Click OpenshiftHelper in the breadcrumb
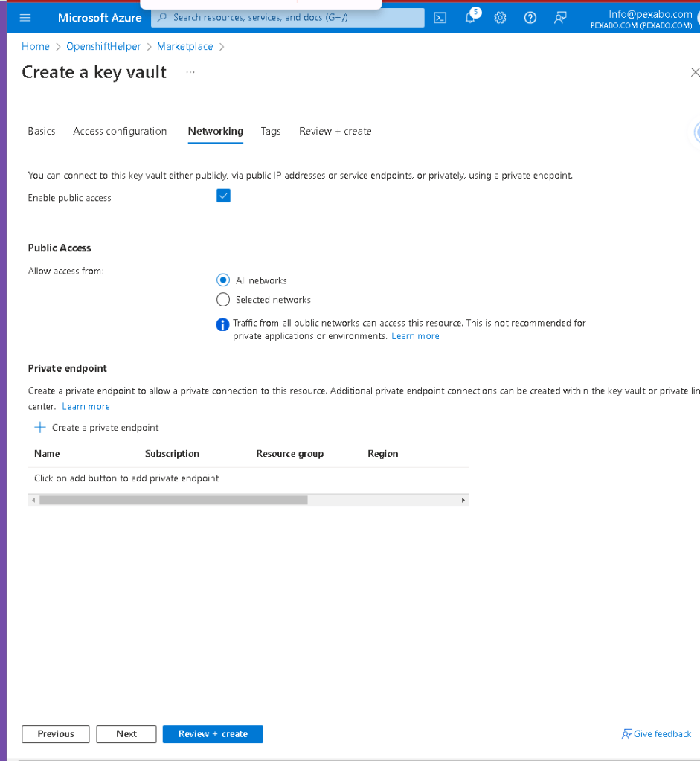 tap(103, 46)
